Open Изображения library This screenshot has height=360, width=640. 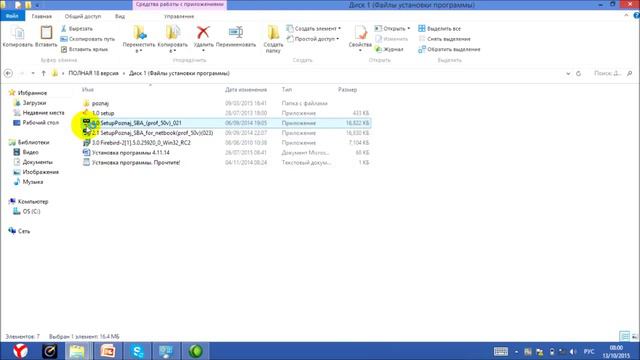[40, 172]
